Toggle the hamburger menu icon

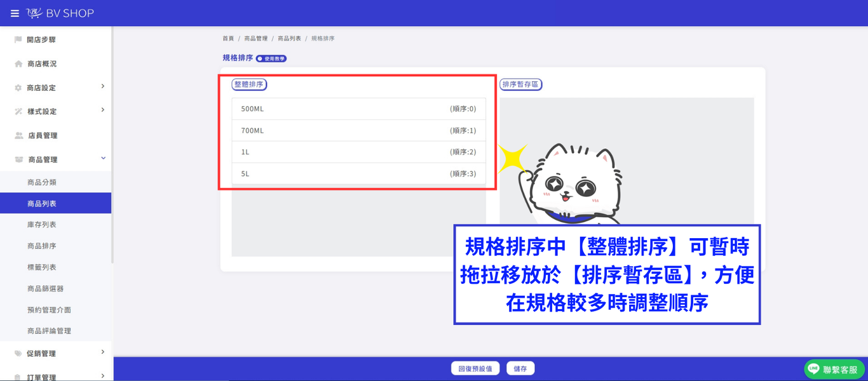[15, 13]
